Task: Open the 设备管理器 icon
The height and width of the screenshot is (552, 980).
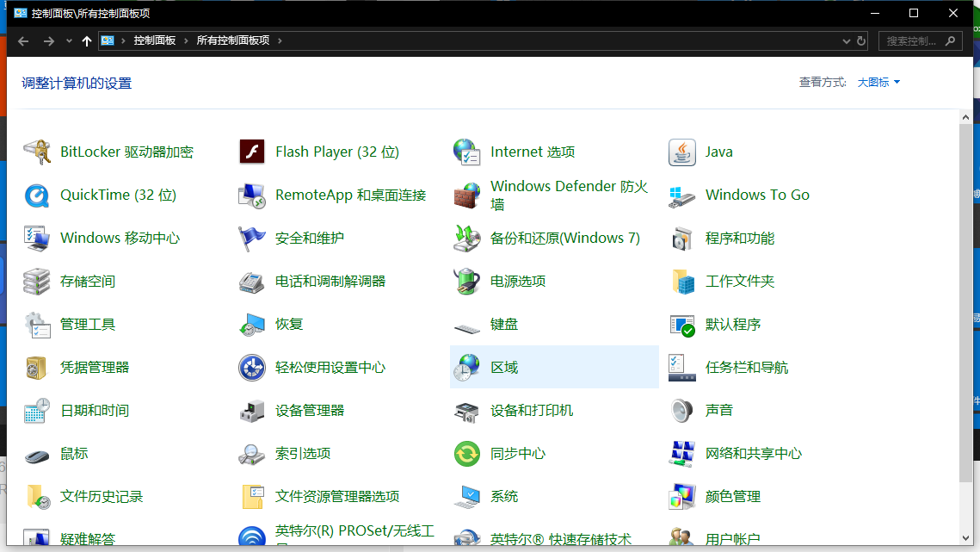Action: point(252,411)
